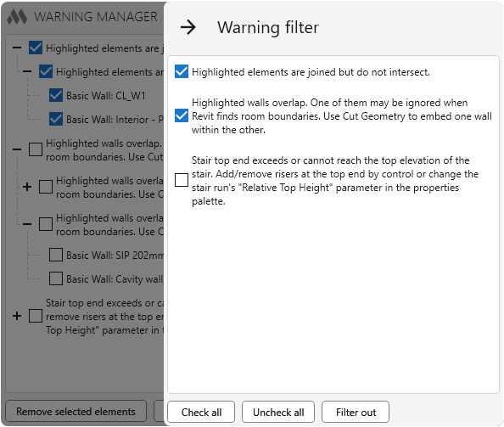
Task: Collapse the main 'Highlighted walls overlap' group
Action: pos(17,149)
